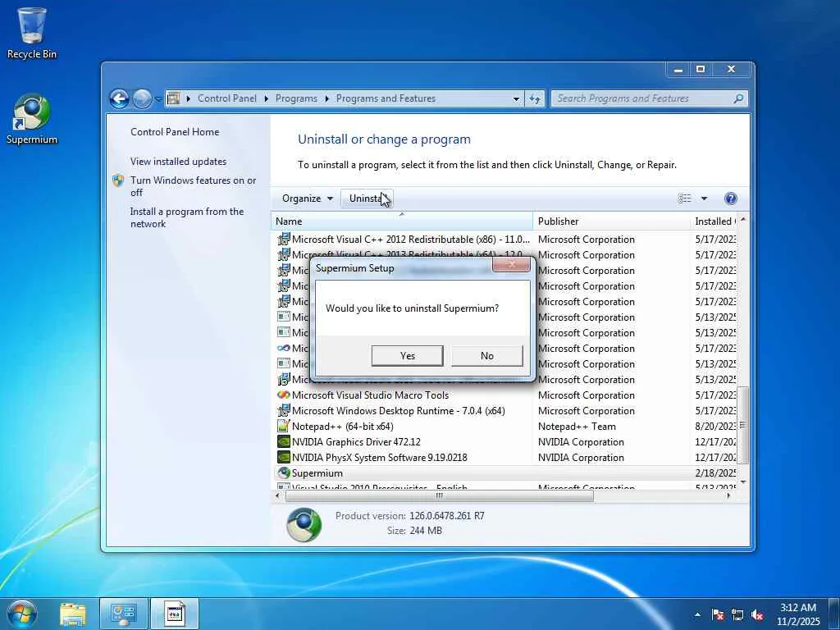Sort by the Publisher column header
The width and height of the screenshot is (840, 630).
(612, 221)
